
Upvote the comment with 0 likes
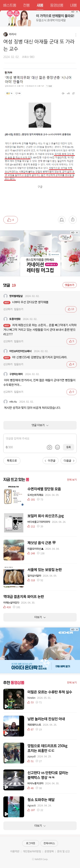71,392
